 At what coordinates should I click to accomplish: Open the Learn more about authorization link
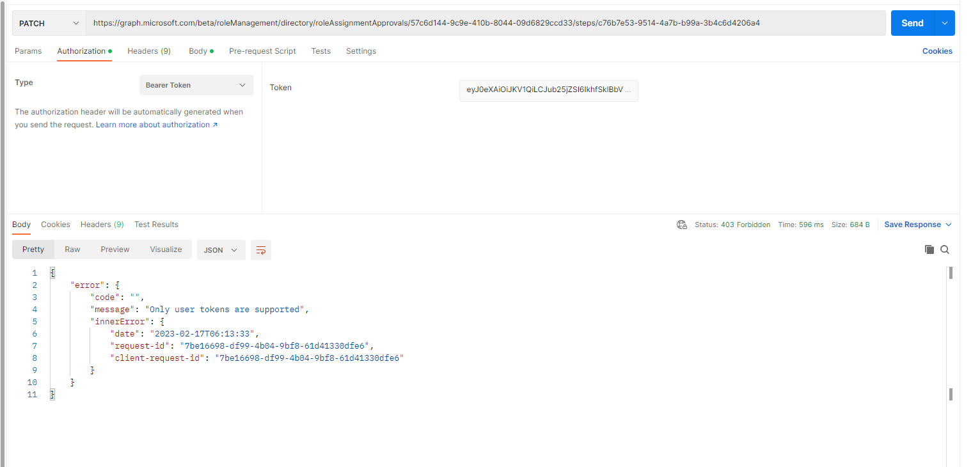click(x=152, y=124)
